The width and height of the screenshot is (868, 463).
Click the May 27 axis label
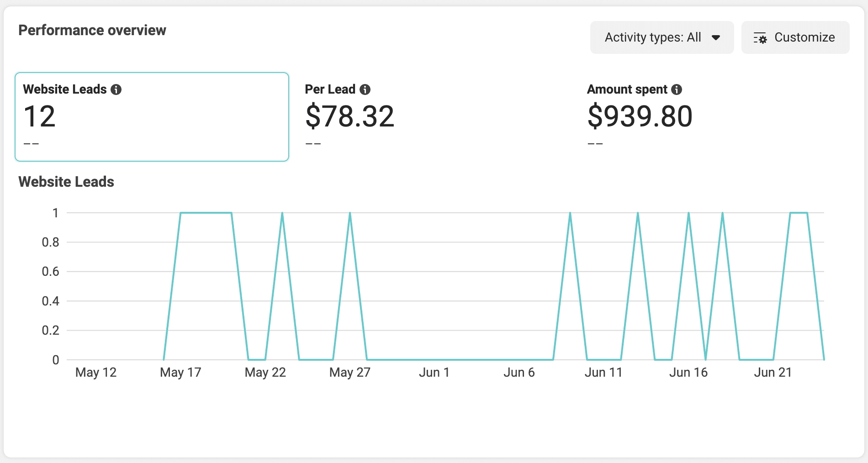[x=350, y=373]
